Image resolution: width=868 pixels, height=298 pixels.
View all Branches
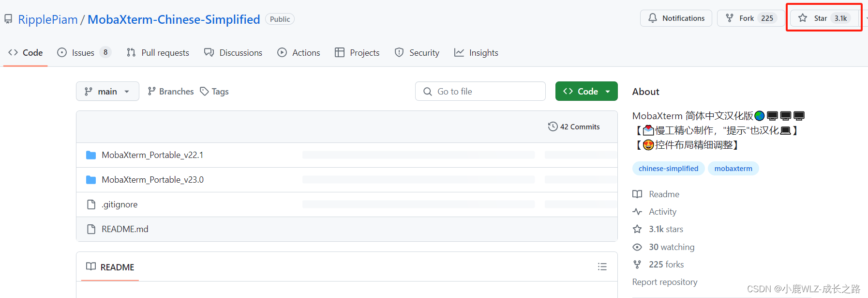coord(170,91)
